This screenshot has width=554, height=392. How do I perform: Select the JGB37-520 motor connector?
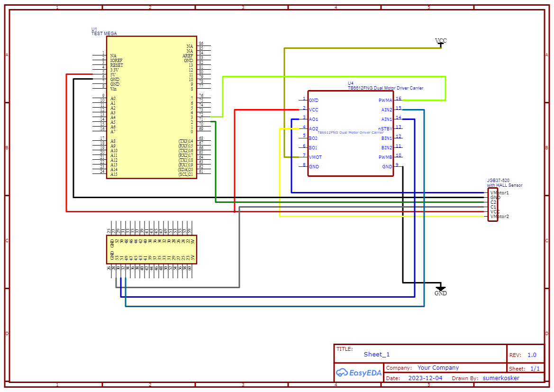(493, 205)
